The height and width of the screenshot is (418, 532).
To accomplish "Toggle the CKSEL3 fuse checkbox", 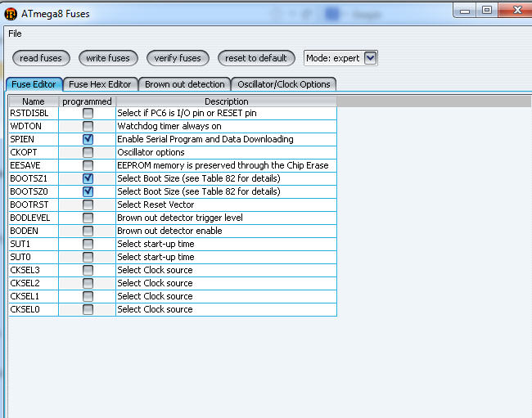I will tap(88, 270).
